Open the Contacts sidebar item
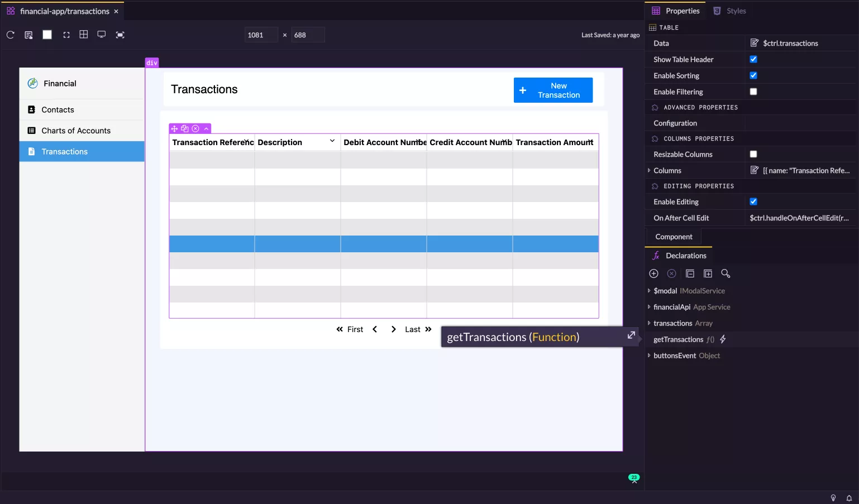 coord(82,110)
